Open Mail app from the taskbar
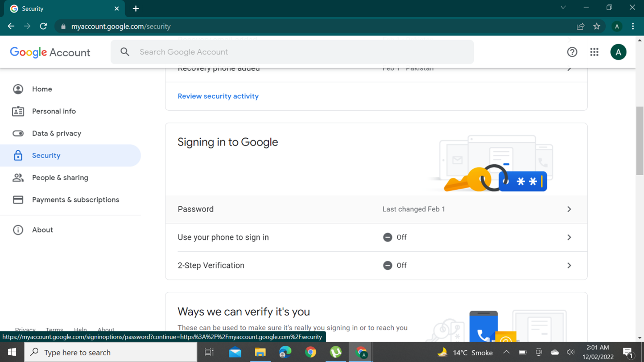The height and width of the screenshot is (362, 644). pyautogui.click(x=235, y=352)
